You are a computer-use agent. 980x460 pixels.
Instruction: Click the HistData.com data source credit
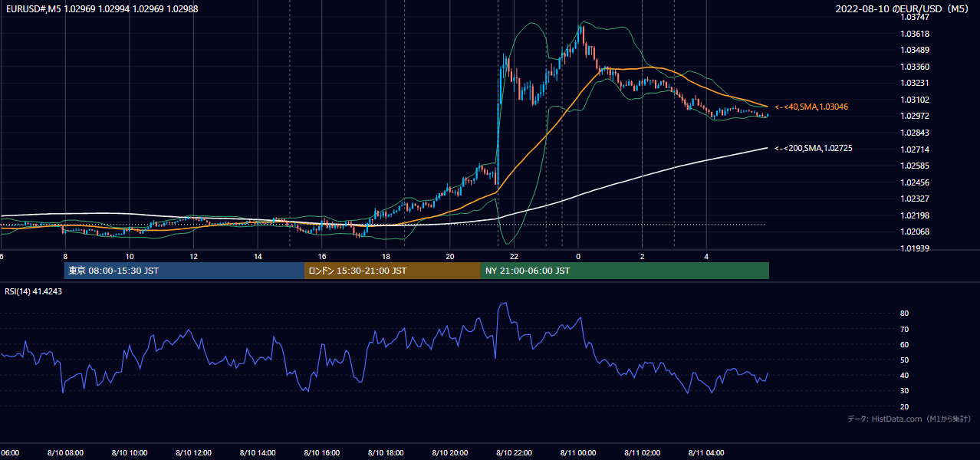[x=909, y=419]
